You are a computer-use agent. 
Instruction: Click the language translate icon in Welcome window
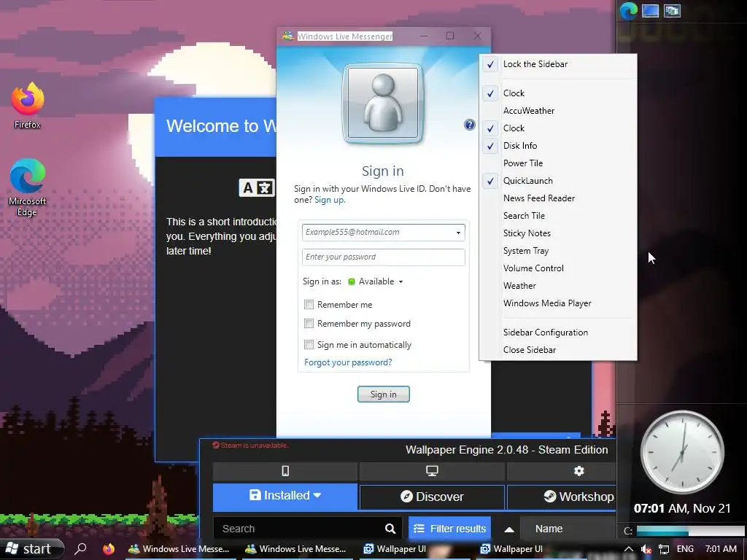pos(257,188)
